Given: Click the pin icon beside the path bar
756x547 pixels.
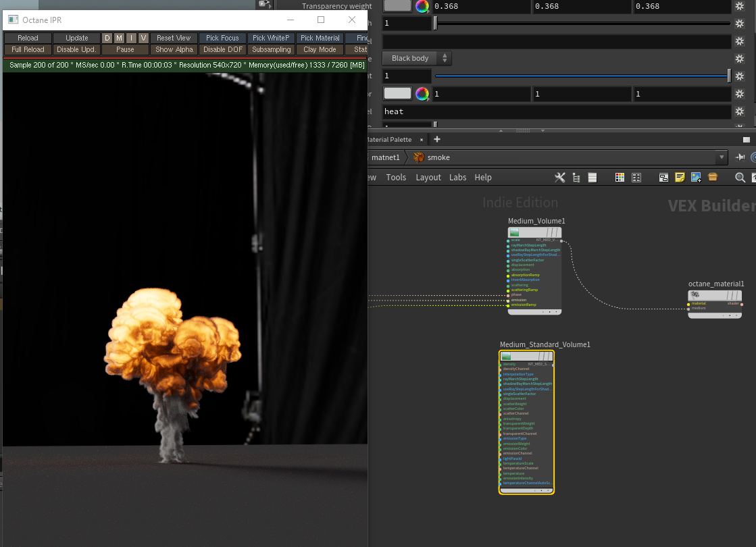Looking at the screenshot, I should [740, 157].
